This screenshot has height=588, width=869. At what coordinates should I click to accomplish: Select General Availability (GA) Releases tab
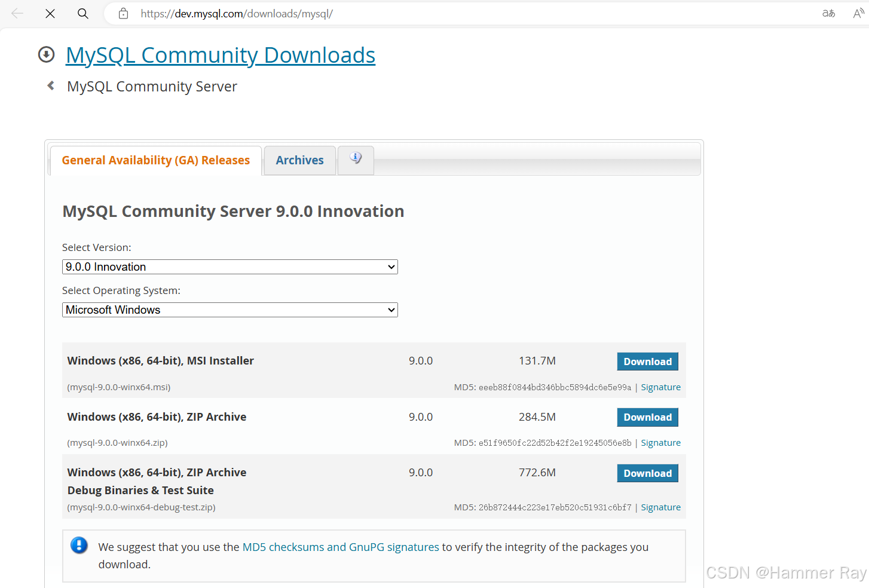(156, 160)
